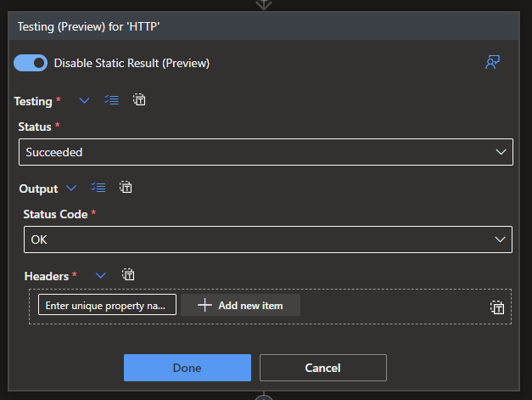The image size is (532, 400).
Task: Toggle the Disable Static Result switch
Action: (31, 63)
